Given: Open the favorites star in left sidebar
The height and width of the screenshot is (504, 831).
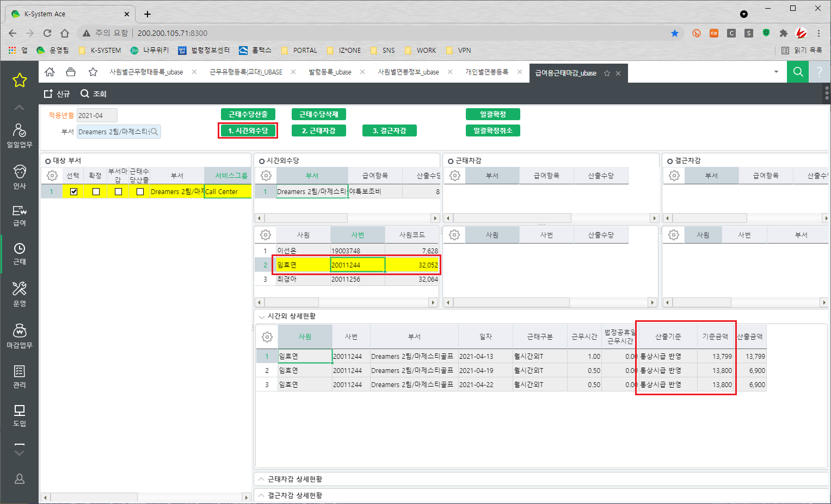Looking at the screenshot, I should pos(20,80).
